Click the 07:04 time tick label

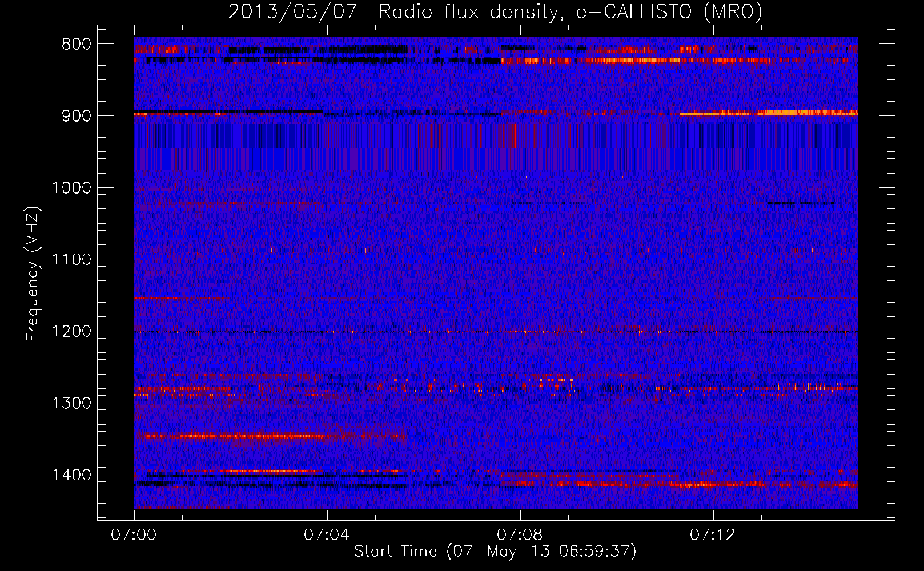point(327,535)
